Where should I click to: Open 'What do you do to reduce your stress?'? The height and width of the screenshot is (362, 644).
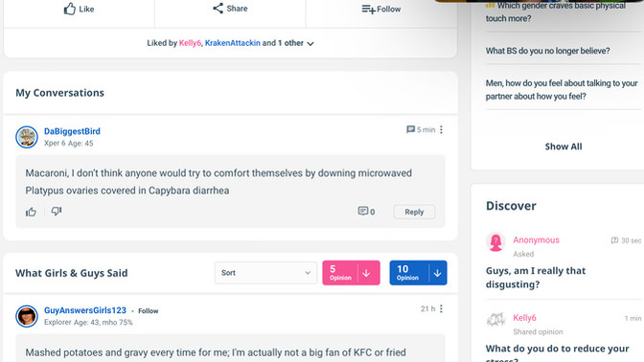(558, 353)
